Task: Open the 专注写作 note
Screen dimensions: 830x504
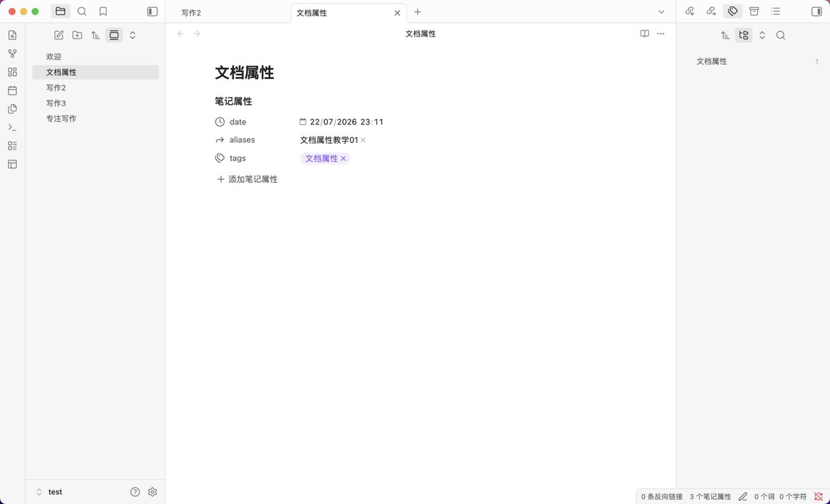Action: pyautogui.click(x=95, y=119)
